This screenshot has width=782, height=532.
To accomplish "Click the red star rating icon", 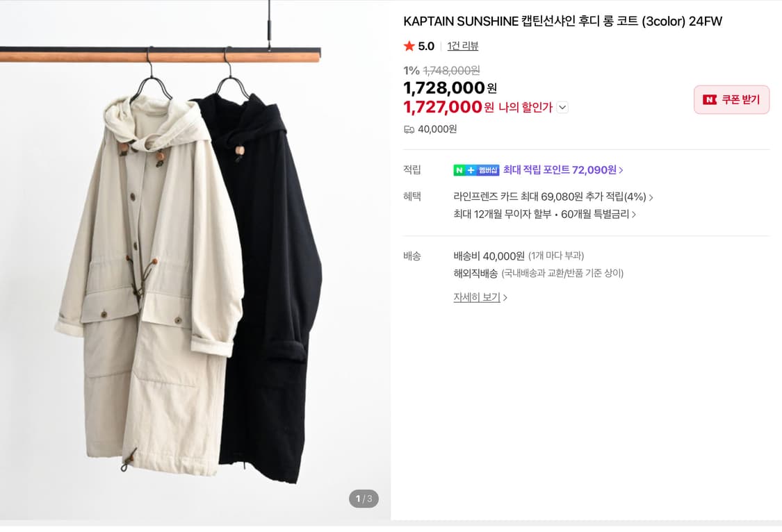I will [410, 46].
